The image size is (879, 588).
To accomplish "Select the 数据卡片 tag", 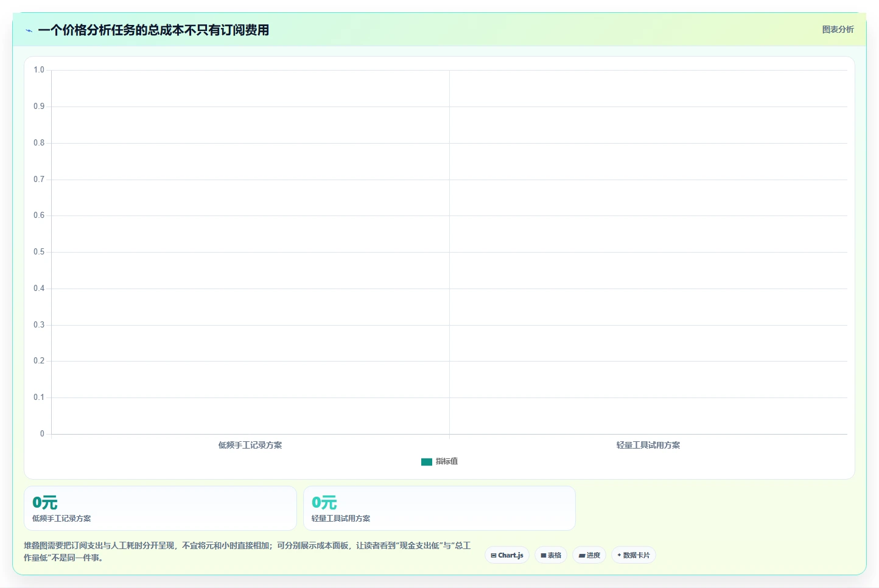I will 633,555.
